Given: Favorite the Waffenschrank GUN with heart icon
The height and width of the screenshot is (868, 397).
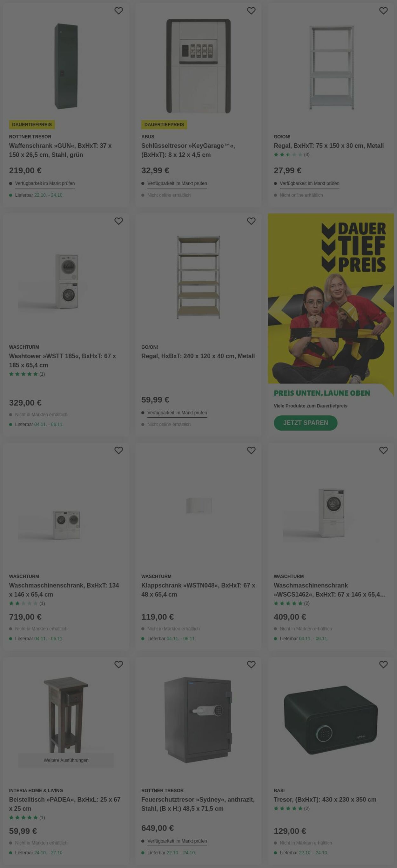Looking at the screenshot, I should [118, 11].
